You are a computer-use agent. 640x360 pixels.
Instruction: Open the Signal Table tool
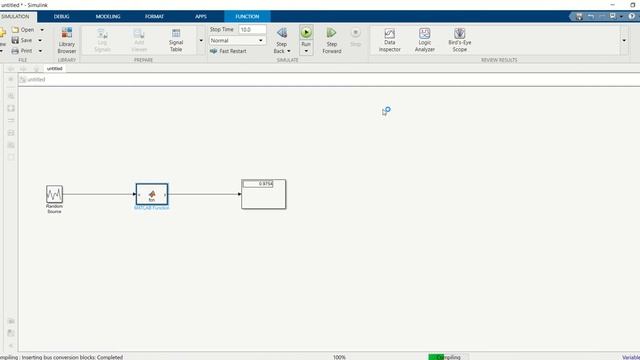tap(176, 40)
